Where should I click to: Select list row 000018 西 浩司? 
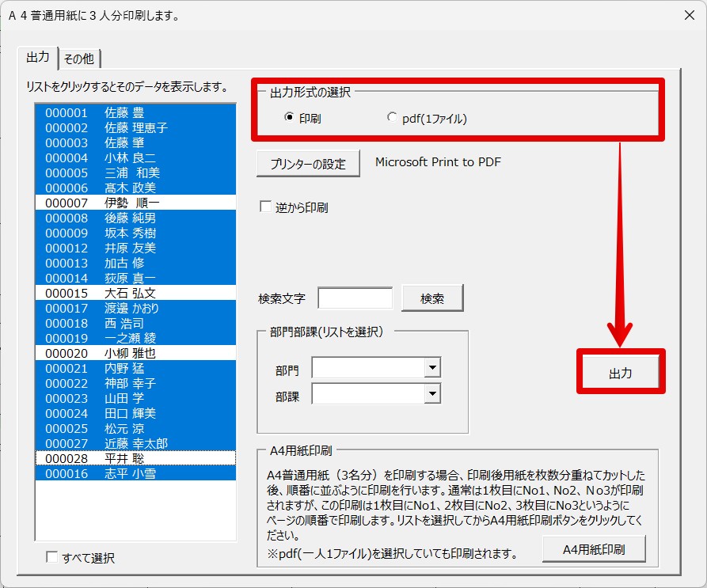(x=135, y=323)
